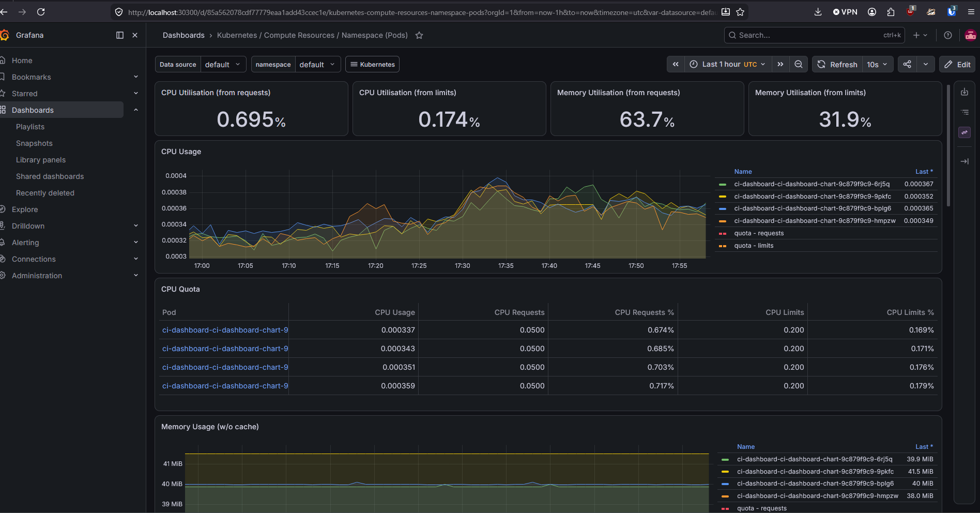
Task: Click the Grafana logo icon
Action: (x=5, y=35)
